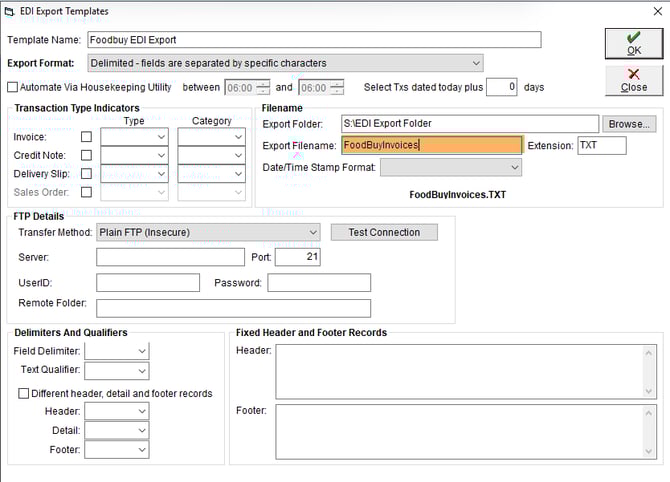
Task: Click the Export Folder path field
Action: (470, 123)
